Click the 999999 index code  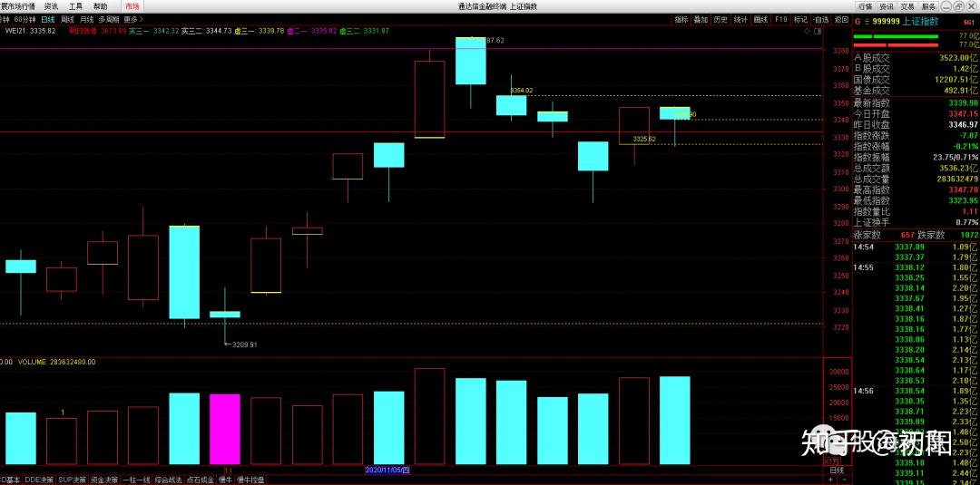887,21
